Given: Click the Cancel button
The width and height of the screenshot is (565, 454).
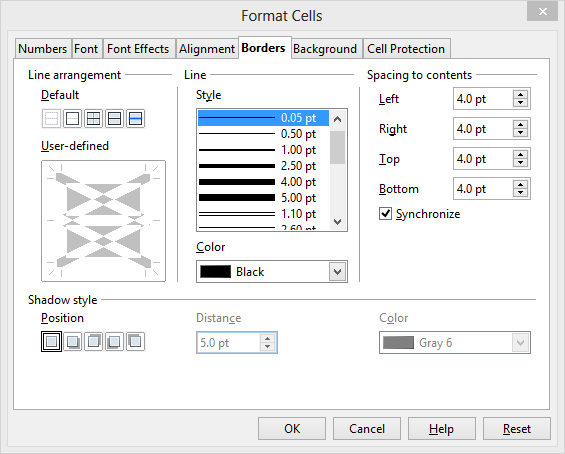Looking at the screenshot, I should [x=367, y=429].
